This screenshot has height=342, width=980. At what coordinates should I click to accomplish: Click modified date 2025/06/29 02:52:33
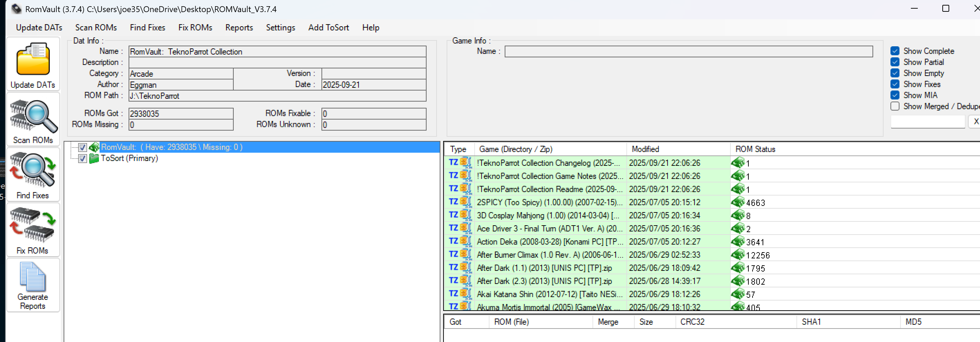664,255
